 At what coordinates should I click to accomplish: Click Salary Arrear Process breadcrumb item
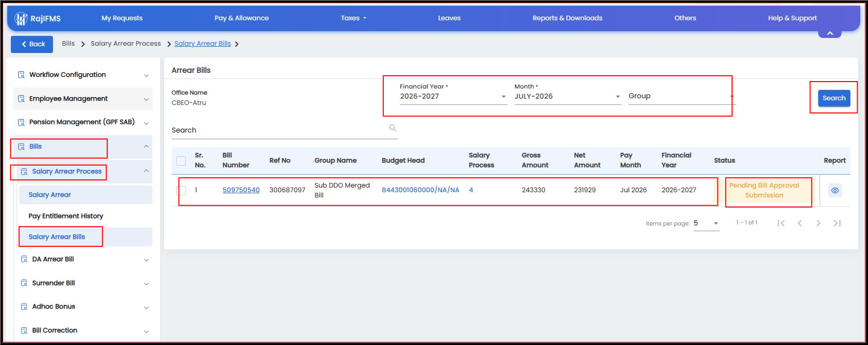pyautogui.click(x=126, y=44)
